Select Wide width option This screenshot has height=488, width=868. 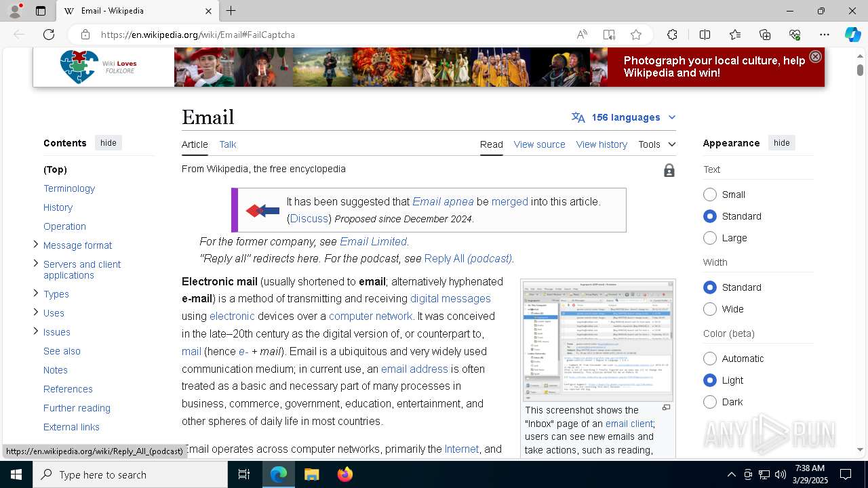pos(710,309)
